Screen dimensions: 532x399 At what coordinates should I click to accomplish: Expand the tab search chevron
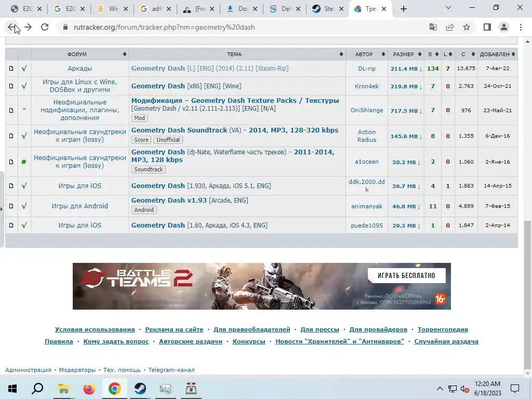[448, 7]
